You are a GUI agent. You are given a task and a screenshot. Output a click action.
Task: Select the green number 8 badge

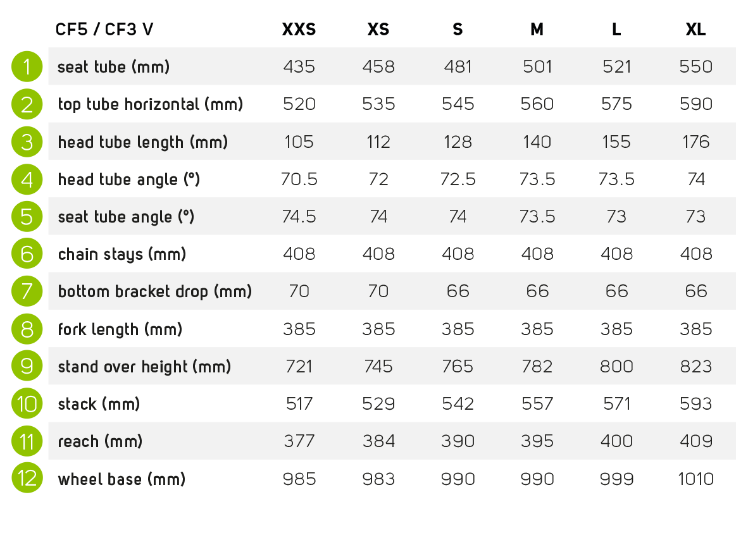(x=27, y=329)
